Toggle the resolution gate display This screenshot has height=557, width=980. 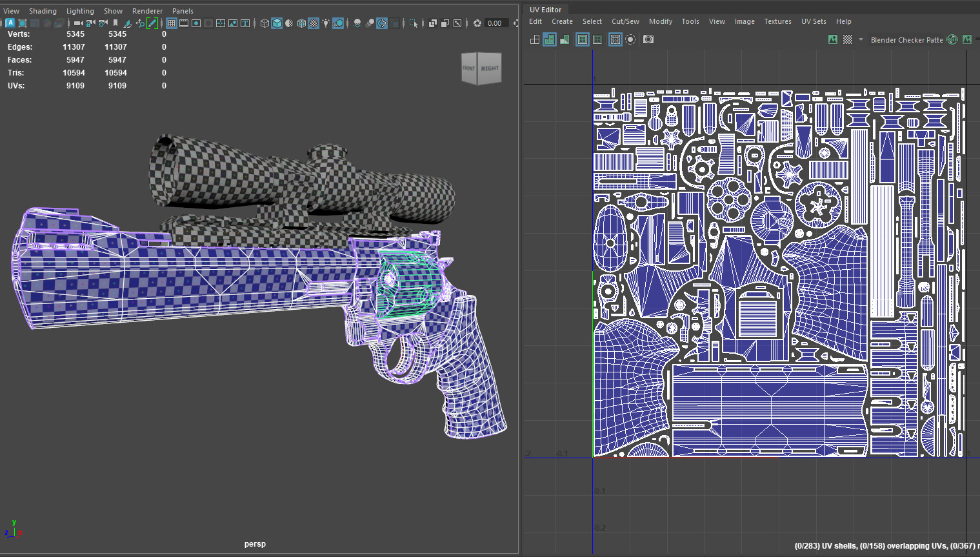[196, 23]
